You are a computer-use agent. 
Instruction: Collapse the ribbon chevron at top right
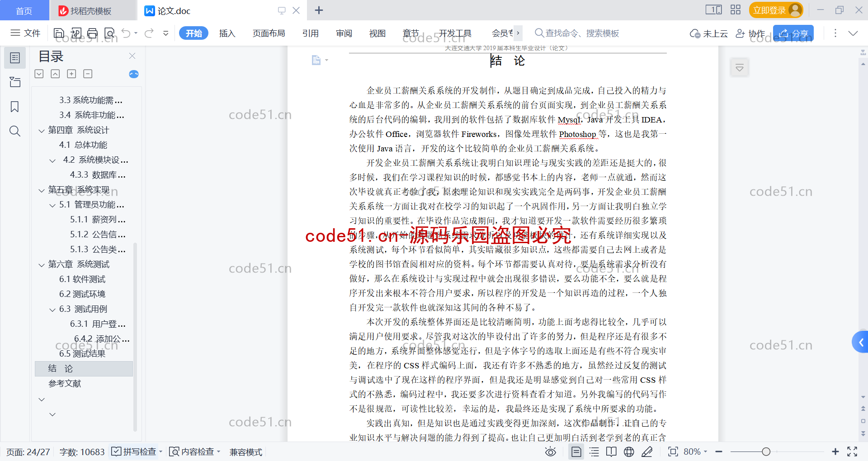tap(853, 33)
